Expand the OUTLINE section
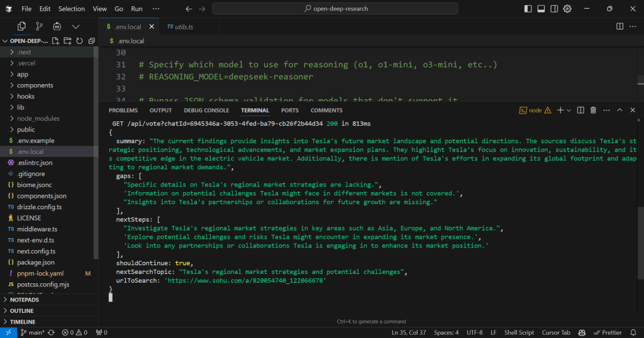This screenshot has width=644, height=338. tap(22, 311)
